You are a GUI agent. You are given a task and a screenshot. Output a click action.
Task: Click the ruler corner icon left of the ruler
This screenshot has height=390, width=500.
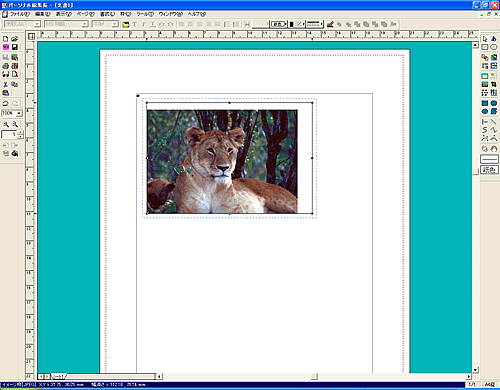click(31, 36)
